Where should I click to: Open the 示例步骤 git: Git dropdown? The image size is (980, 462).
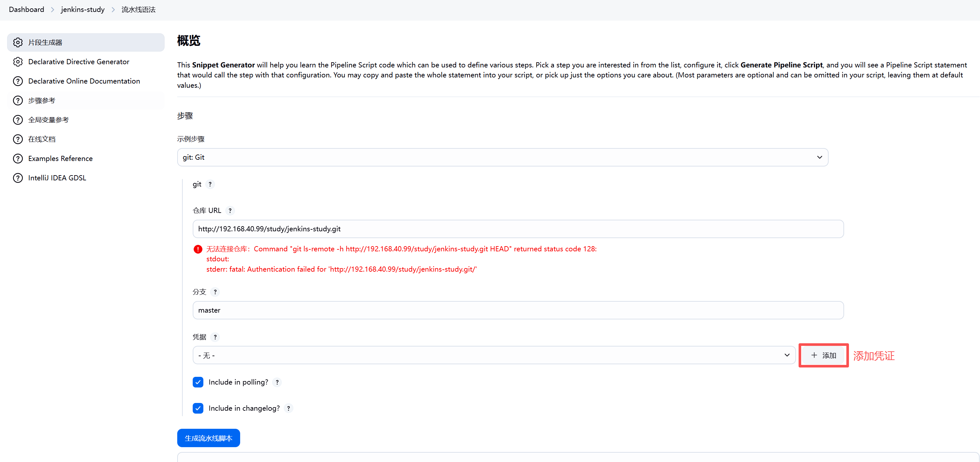pos(502,157)
